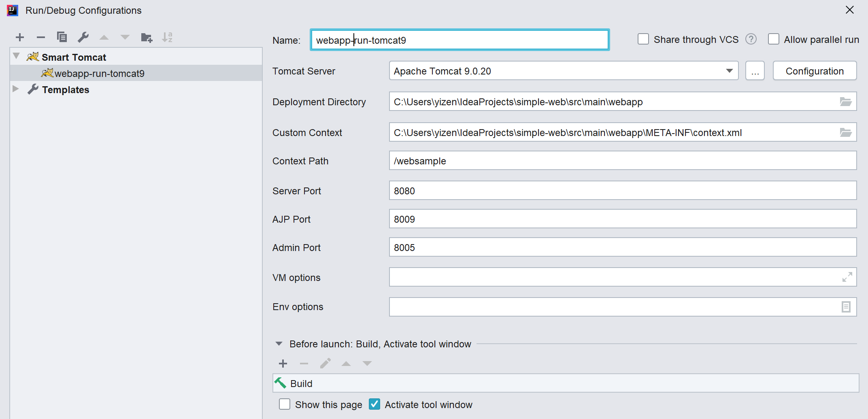The width and height of the screenshot is (868, 419).
Task: Click the Server Port field 8080
Action: click(x=623, y=191)
